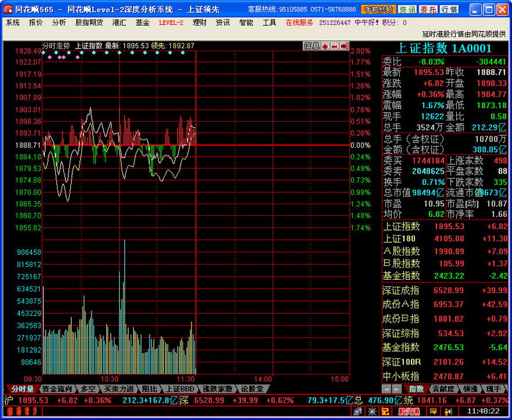The height and width of the screenshot is (420, 512).
Task: Open the 理财 menu
Action: coord(200,22)
